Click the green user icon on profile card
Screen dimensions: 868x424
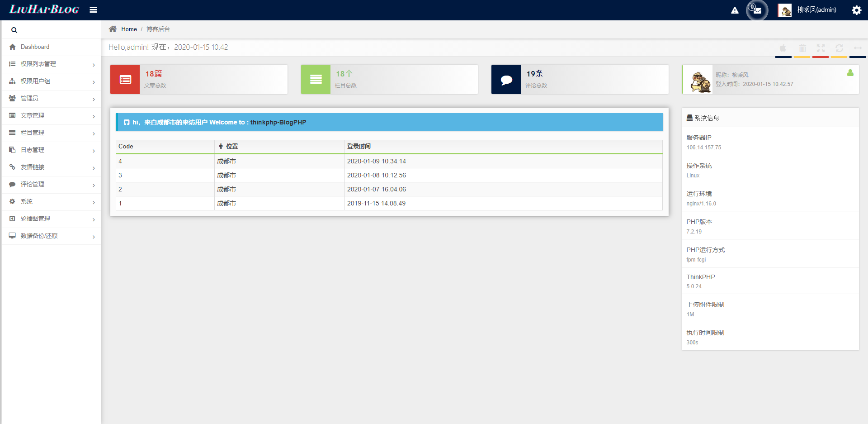click(850, 73)
